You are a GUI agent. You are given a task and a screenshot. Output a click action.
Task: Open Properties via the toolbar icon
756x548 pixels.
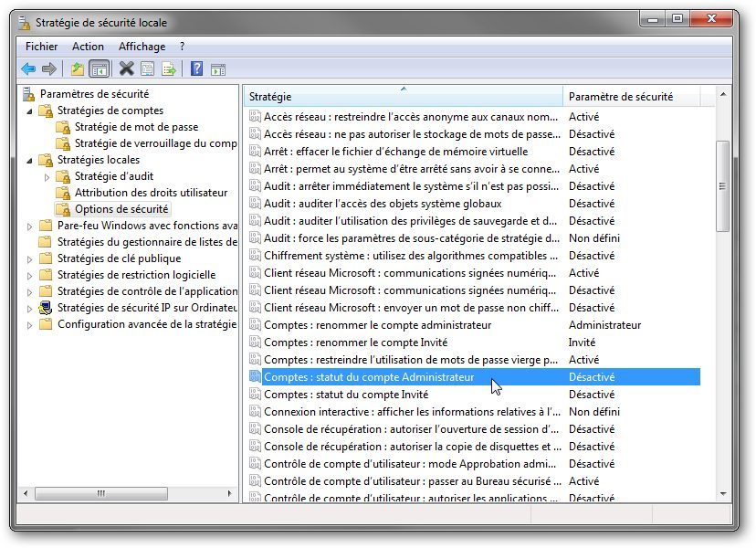[x=148, y=68]
